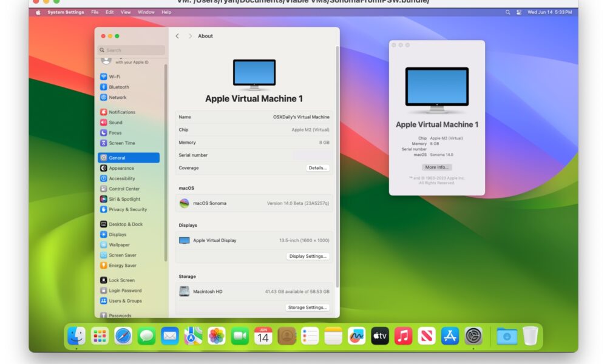Open System Settings from the Dock

click(473, 335)
